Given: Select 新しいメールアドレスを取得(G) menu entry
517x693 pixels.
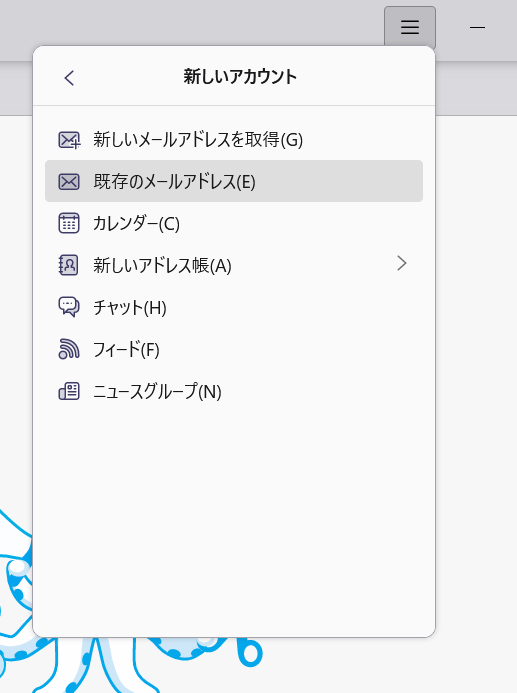Looking at the screenshot, I should [234, 140].
